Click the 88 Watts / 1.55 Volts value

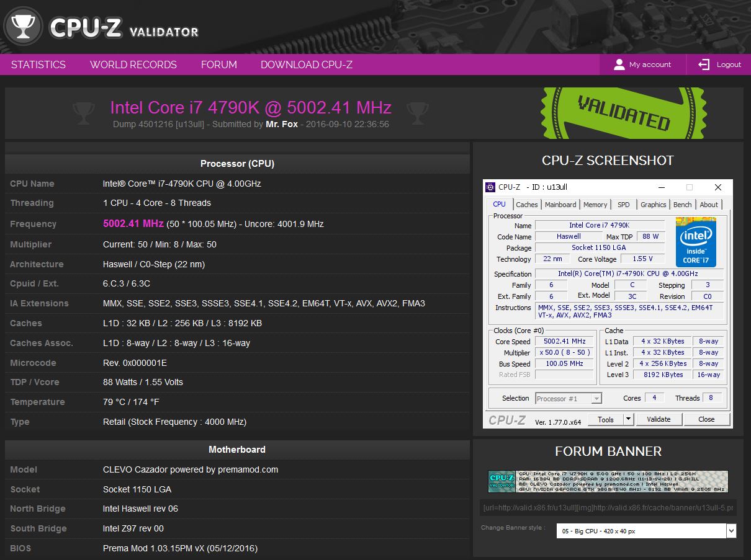coord(143,382)
